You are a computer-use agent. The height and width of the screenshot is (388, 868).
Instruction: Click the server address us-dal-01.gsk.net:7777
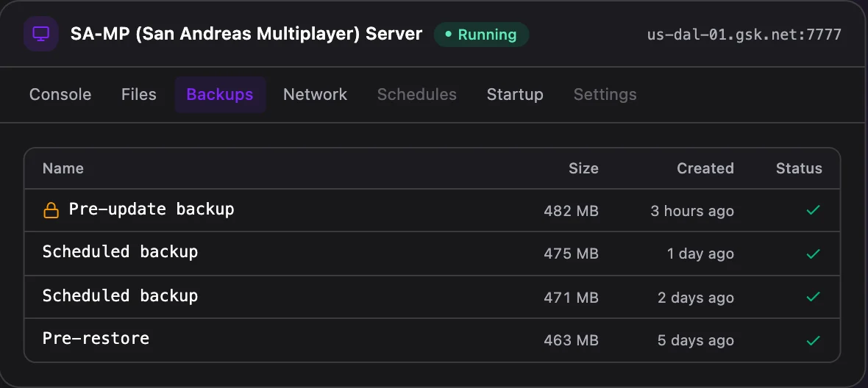(744, 35)
